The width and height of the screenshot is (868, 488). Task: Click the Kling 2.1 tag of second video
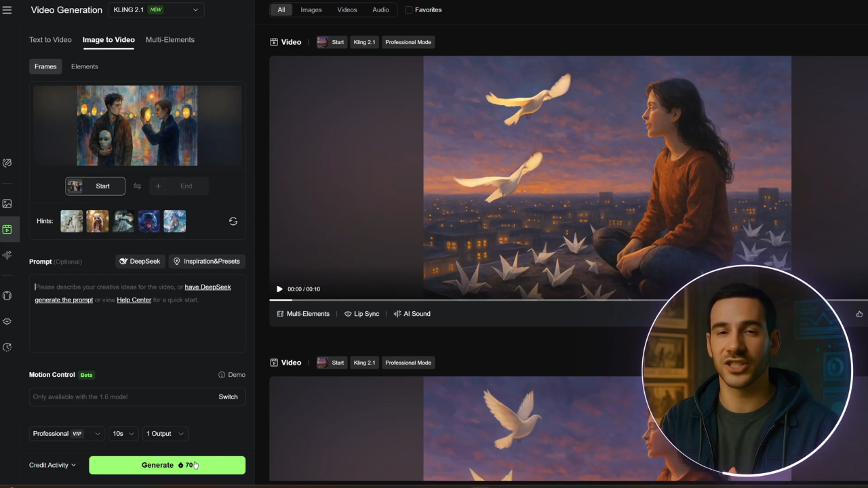tap(364, 363)
